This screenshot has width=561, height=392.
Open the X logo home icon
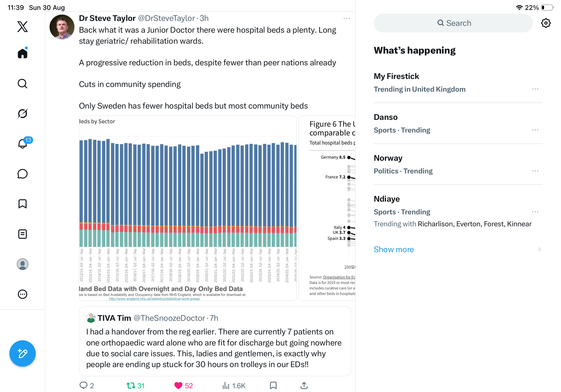click(23, 26)
